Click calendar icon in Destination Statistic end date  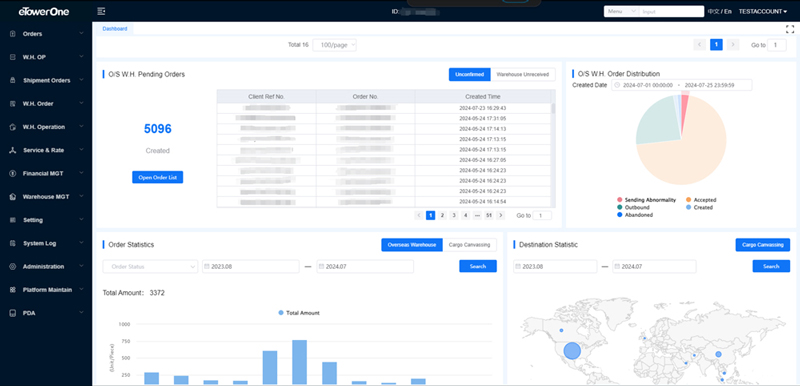point(617,266)
